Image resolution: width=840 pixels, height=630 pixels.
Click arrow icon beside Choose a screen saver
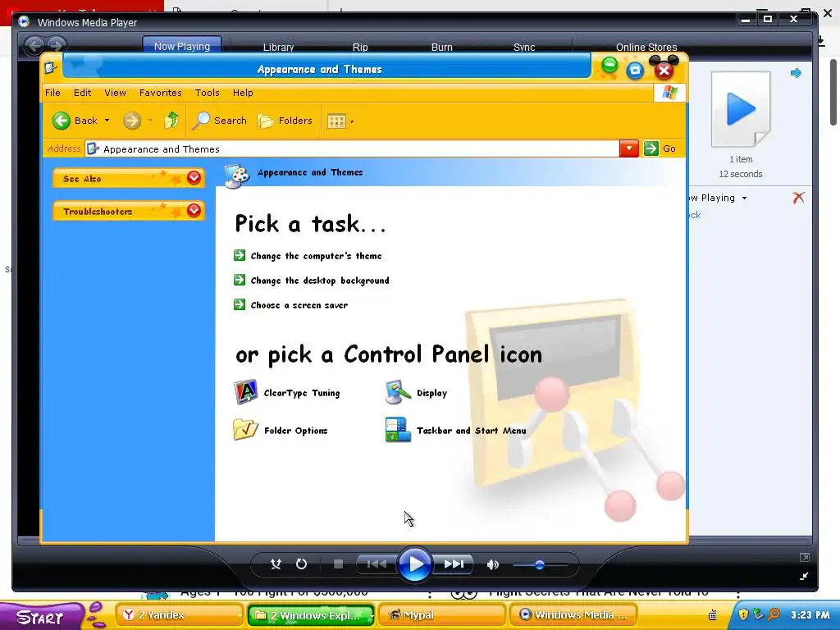click(x=240, y=305)
